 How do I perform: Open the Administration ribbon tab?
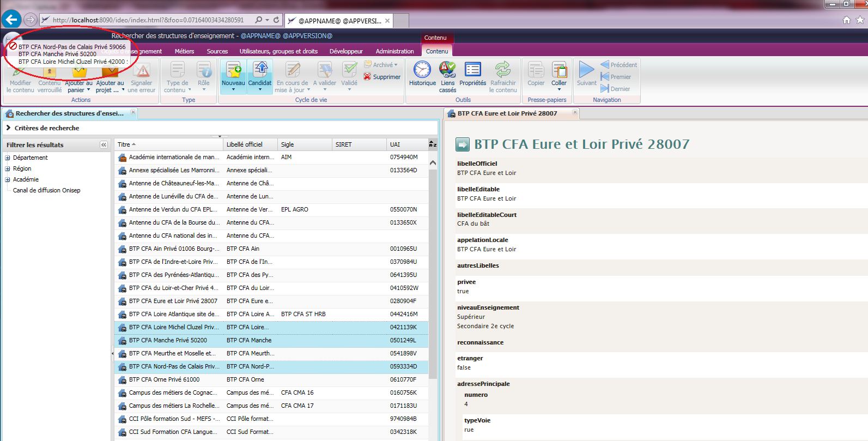pyautogui.click(x=394, y=51)
